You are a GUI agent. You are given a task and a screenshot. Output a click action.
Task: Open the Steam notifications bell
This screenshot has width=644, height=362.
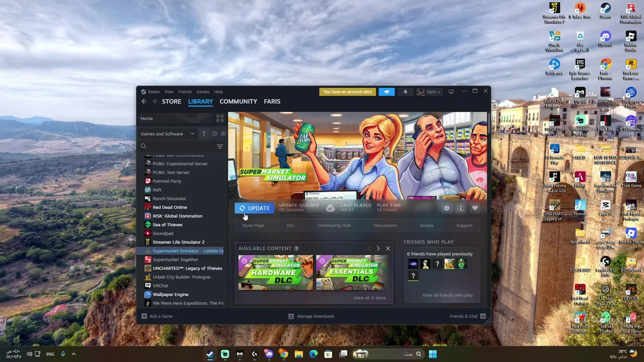pos(406,92)
